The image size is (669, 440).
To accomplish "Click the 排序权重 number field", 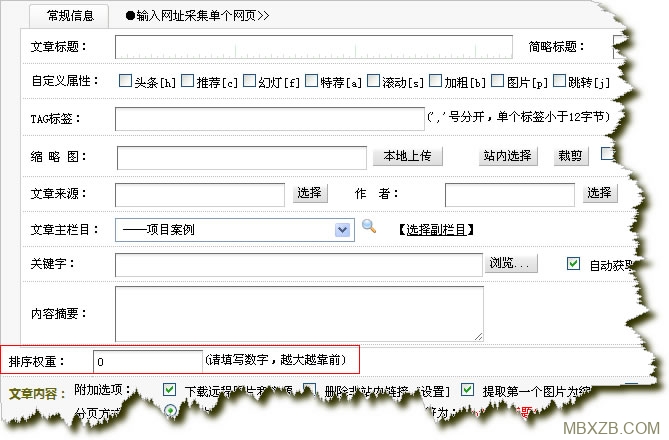I will tap(148, 361).
